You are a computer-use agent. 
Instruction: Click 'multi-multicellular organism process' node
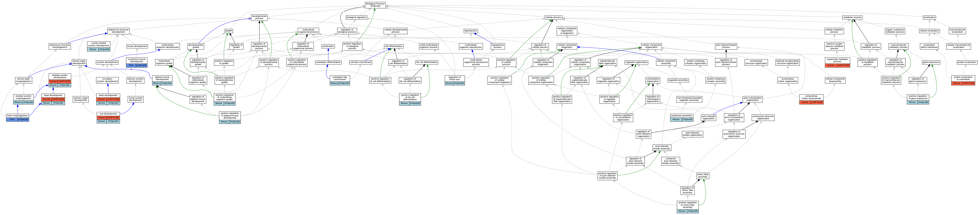tap(429, 46)
